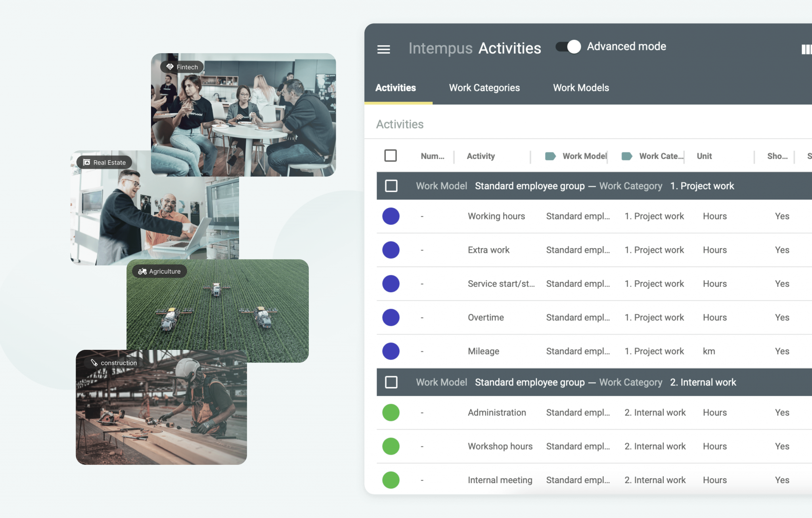Screen dimensions: 812x518
Task: Click the Agriculture tractor badge
Action: pyautogui.click(x=159, y=271)
